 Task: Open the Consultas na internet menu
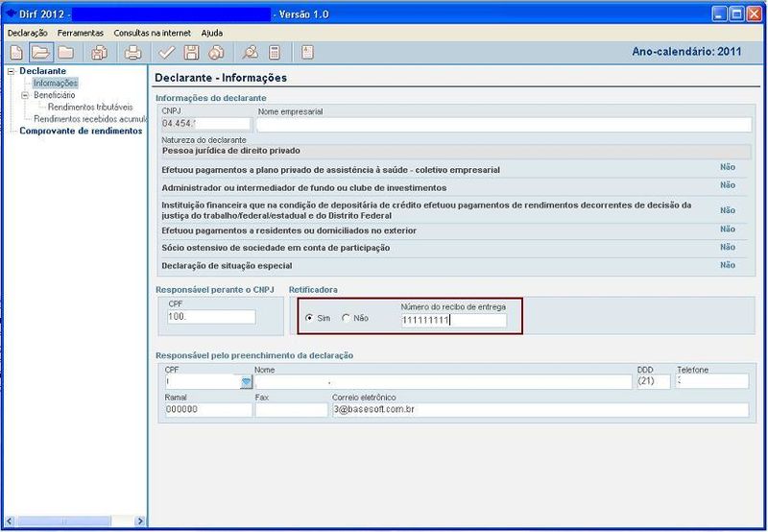pos(152,33)
